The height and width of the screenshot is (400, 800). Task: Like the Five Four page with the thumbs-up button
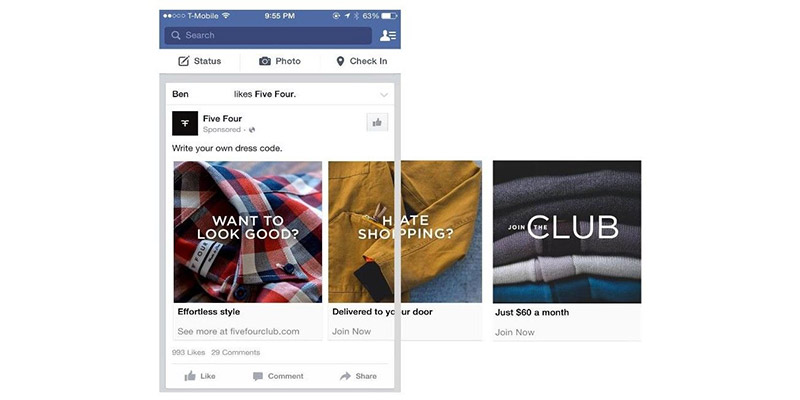coord(377,122)
